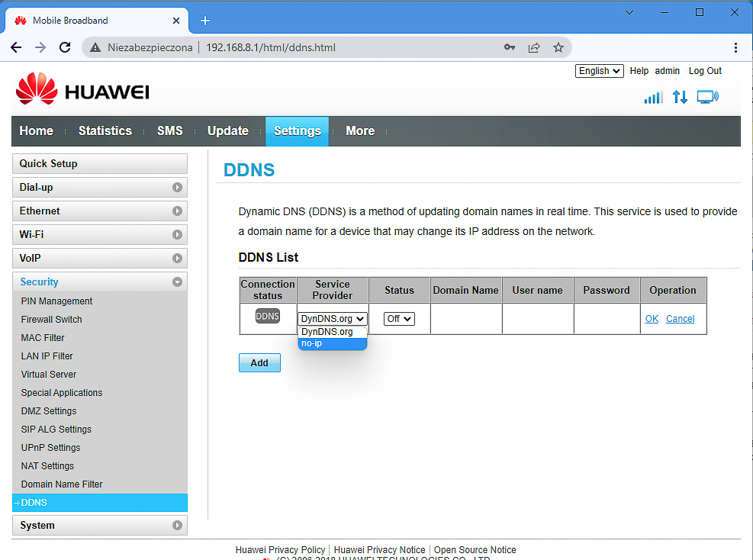Viewport: 753px width, 560px height.
Task: Click the mobile signal strength icon
Action: click(652, 97)
